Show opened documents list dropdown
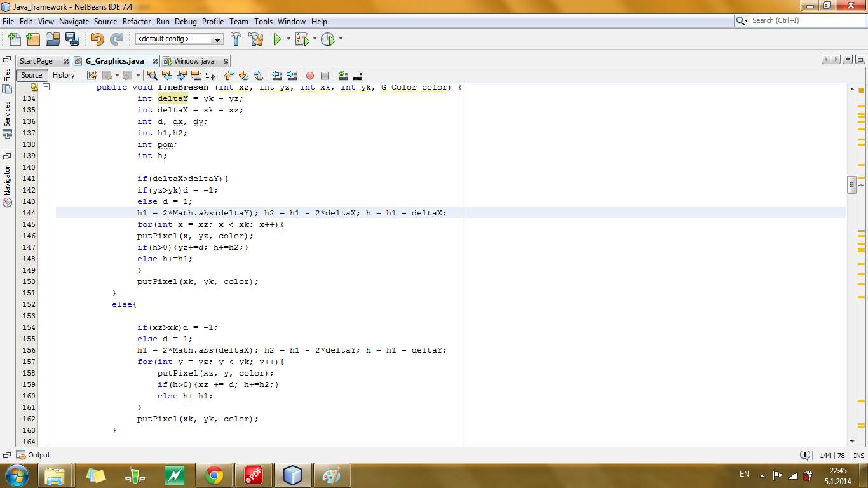The height and width of the screenshot is (488, 868). click(x=848, y=60)
